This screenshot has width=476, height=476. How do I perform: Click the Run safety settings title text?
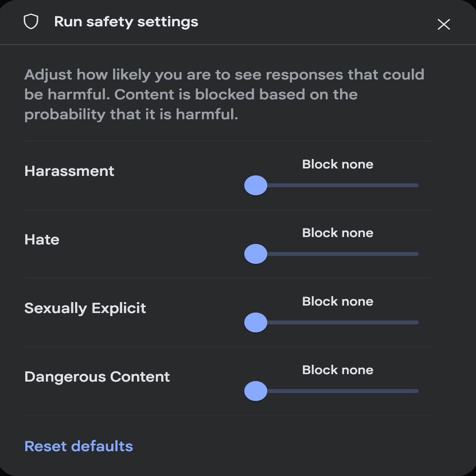126,22
